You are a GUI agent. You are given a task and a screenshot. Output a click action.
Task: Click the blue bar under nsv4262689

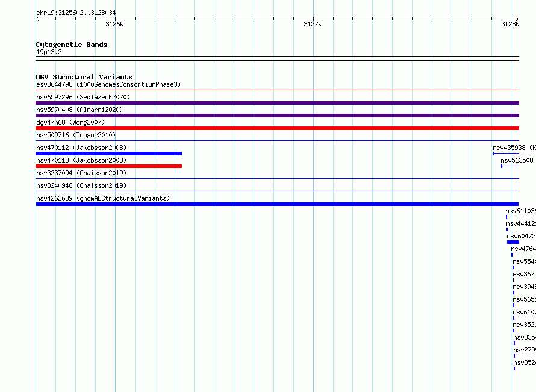coord(277,204)
